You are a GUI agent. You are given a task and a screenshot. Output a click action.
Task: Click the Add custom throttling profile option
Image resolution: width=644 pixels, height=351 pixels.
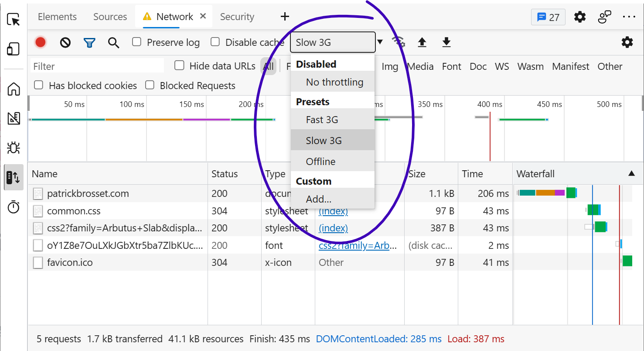click(318, 199)
